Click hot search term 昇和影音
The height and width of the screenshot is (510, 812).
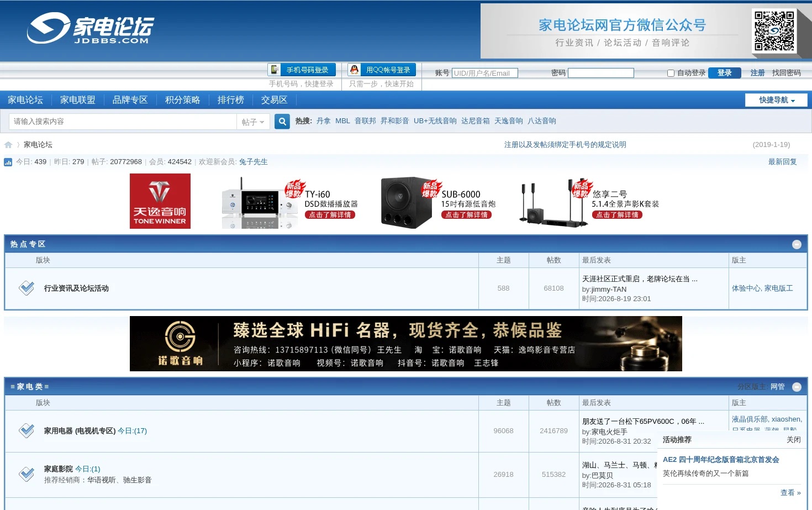point(395,121)
